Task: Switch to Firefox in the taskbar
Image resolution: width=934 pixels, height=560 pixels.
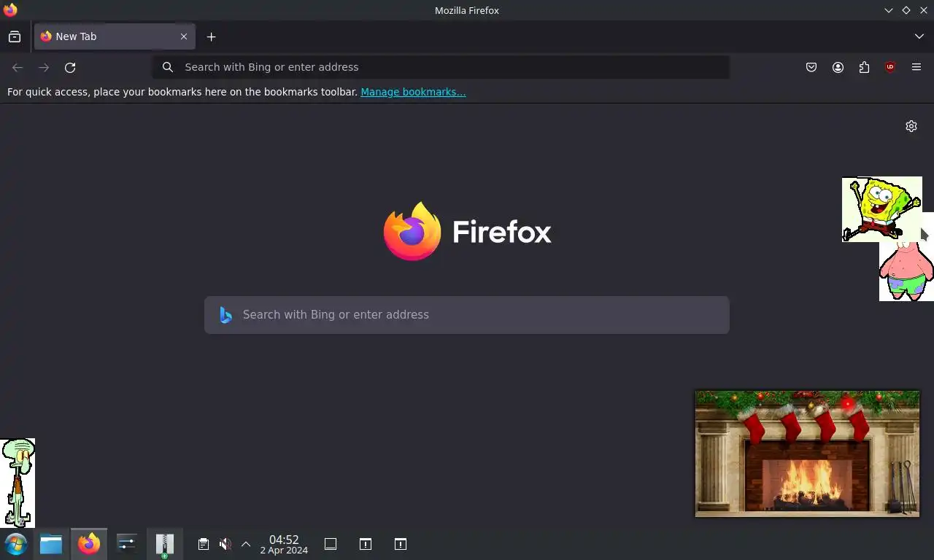Action: coord(89,544)
